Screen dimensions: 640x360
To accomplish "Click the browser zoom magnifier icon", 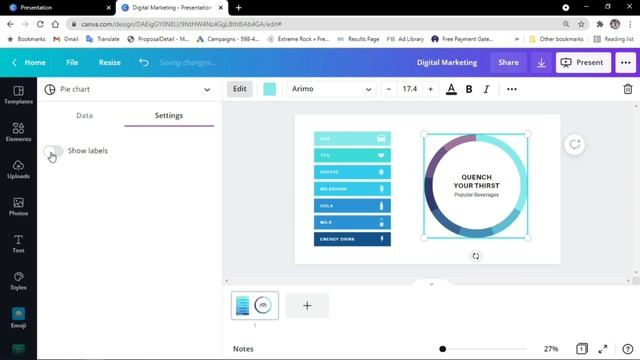I will [566, 24].
